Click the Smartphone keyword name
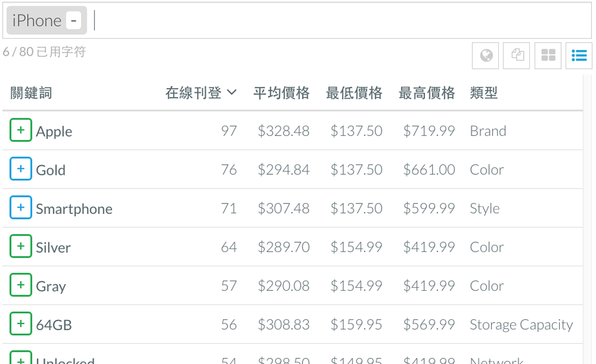596x364 pixels. (74, 209)
